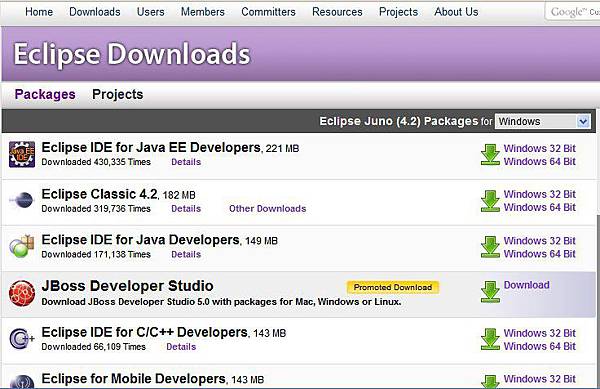Open Details for C/C++ Developers
The width and height of the screenshot is (600, 389).
(181, 347)
